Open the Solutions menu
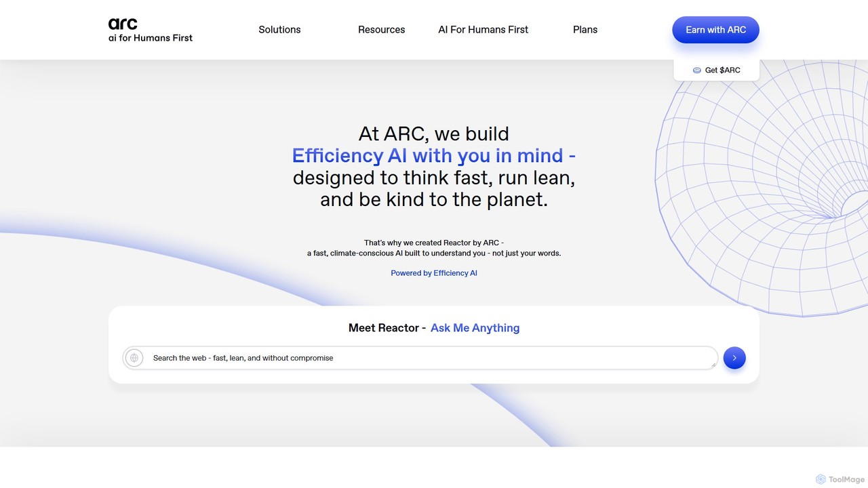The image size is (868, 488). click(279, 30)
